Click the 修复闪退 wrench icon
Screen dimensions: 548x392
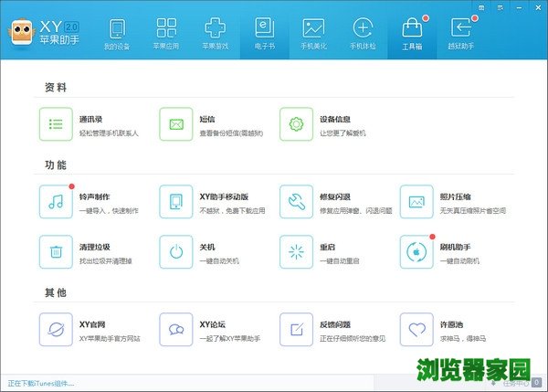(x=296, y=202)
